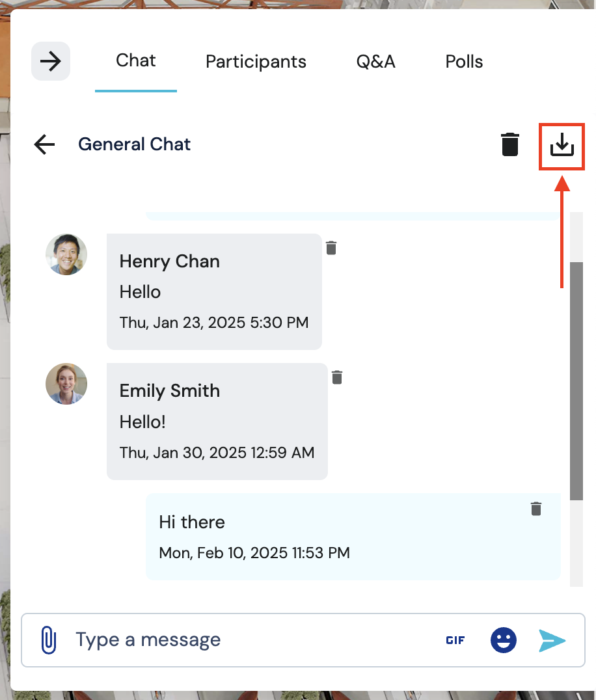Switch to the Q&A tab
The width and height of the screenshot is (596, 700).
tap(375, 62)
